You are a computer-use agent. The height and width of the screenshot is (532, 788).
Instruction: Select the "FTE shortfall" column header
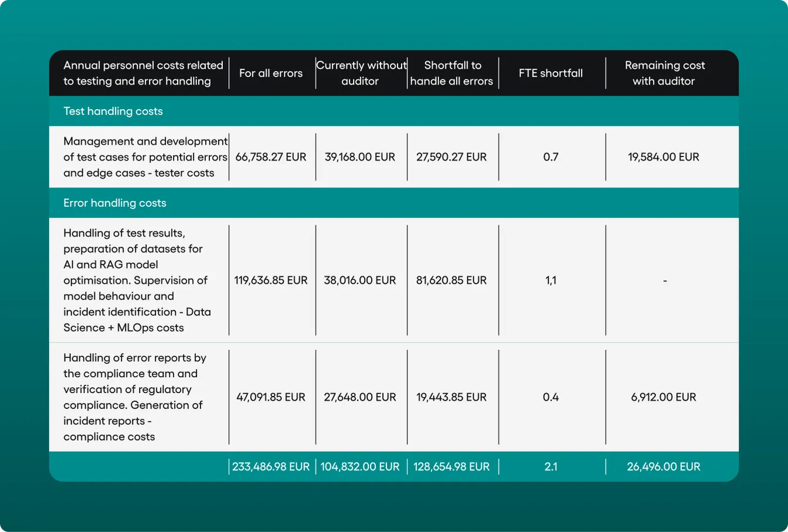551,73
